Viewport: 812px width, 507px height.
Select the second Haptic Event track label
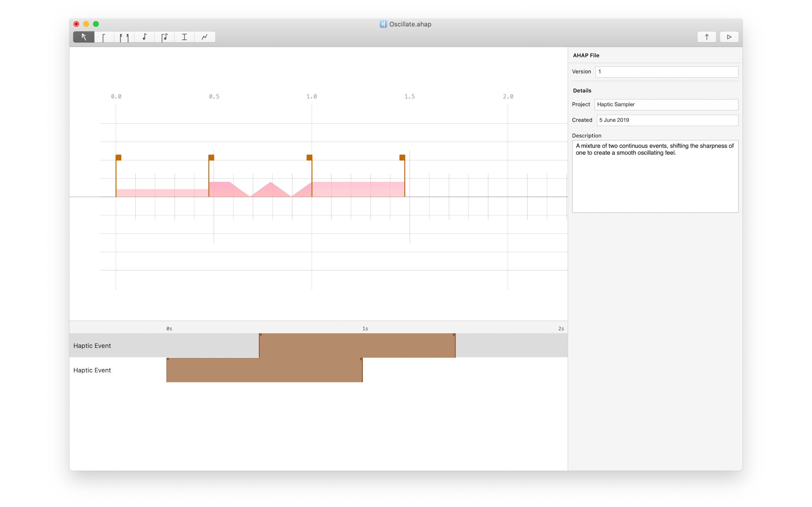92,370
